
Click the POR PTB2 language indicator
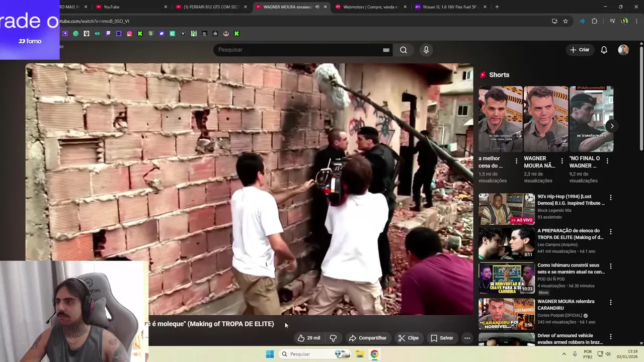coord(588,354)
